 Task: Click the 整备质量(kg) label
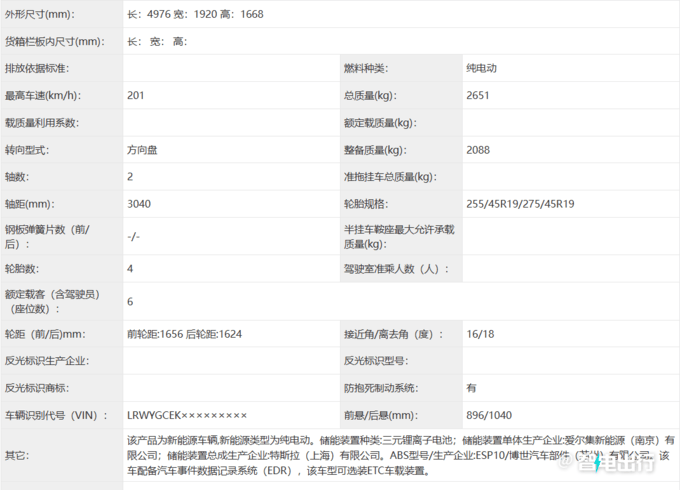pyautogui.click(x=378, y=150)
